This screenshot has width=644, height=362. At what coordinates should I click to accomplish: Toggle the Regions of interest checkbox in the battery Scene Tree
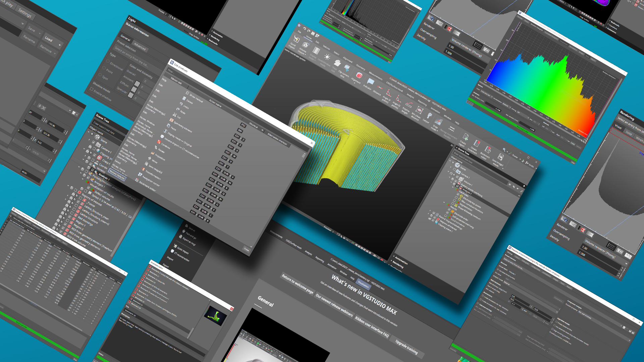(435, 218)
